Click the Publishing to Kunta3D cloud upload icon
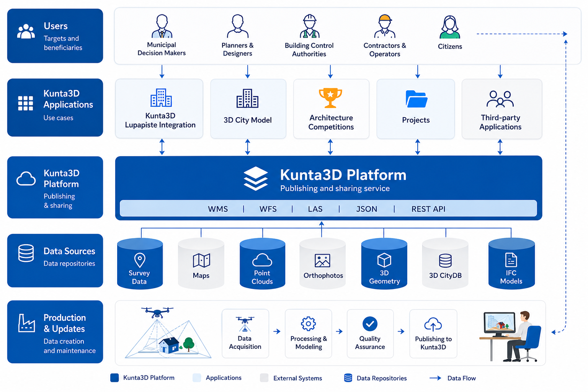 tap(433, 324)
